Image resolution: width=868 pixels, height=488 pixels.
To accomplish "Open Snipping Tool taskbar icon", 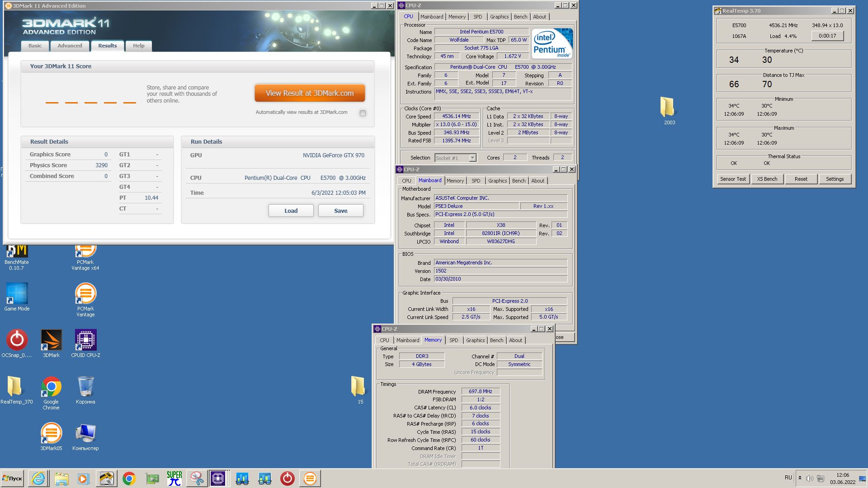I will pos(197,479).
